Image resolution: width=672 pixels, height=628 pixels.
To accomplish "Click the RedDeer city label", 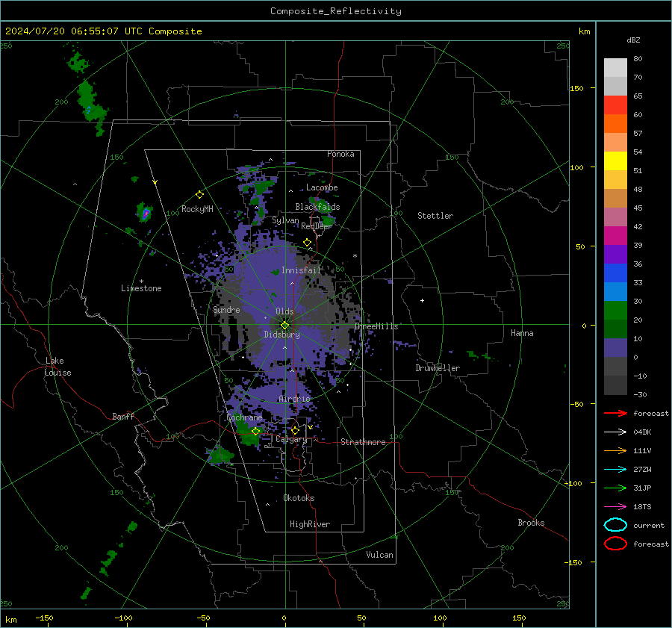I will pyautogui.click(x=317, y=226).
